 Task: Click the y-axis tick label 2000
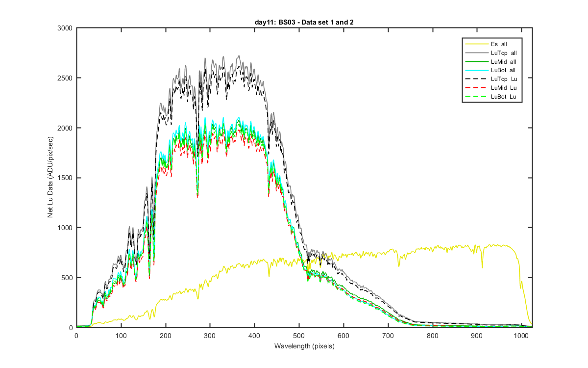[x=65, y=128]
